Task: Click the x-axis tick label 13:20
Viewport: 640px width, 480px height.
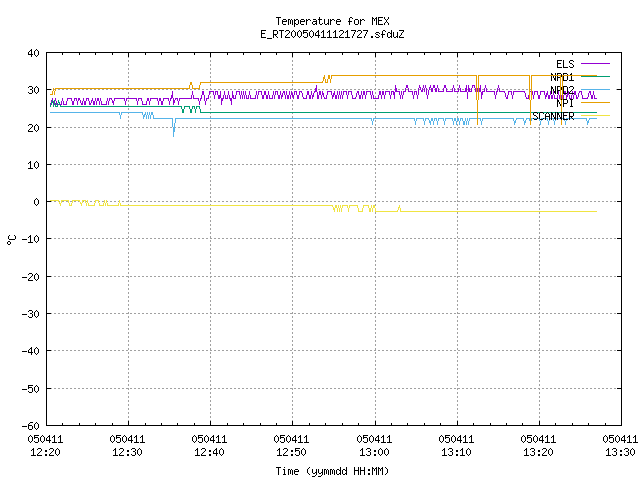Action: (x=538, y=452)
